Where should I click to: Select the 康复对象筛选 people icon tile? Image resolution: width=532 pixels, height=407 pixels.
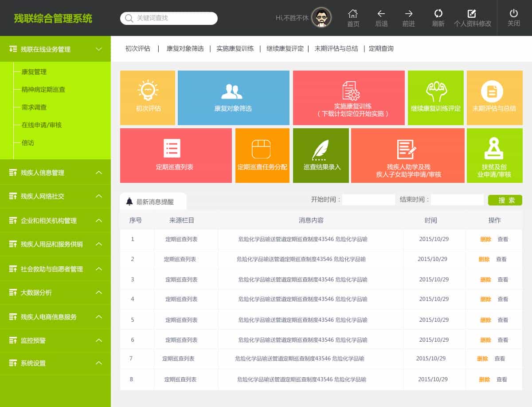(x=234, y=98)
